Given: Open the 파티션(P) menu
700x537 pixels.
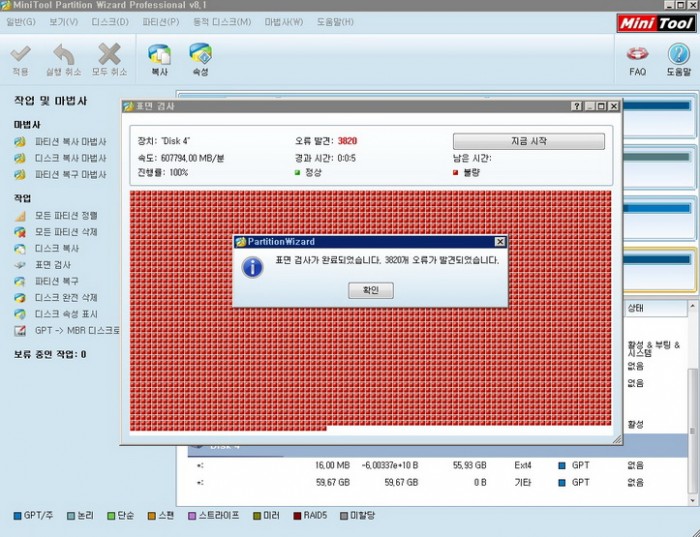Looking at the screenshot, I should pos(161,22).
